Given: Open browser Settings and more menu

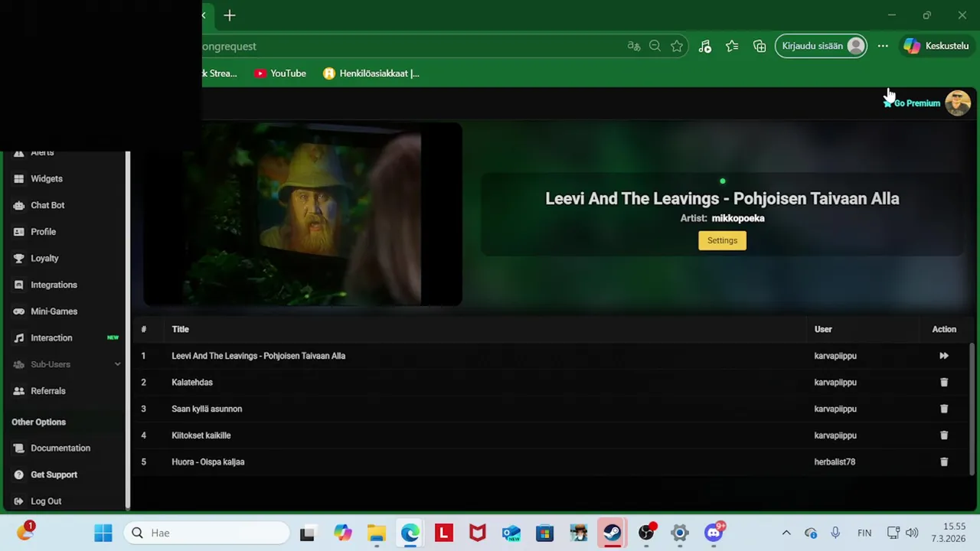Looking at the screenshot, I should (883, 46).
